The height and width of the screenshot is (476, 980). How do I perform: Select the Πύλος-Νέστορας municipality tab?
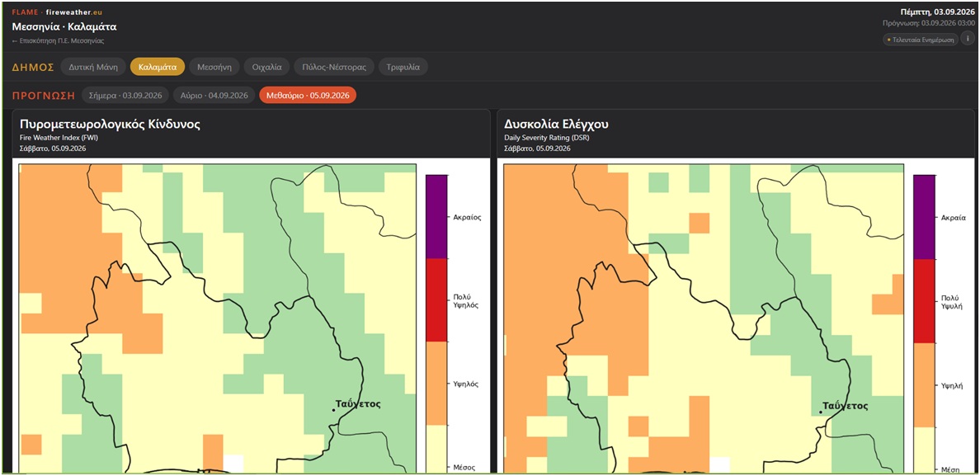tap(334, 66)
